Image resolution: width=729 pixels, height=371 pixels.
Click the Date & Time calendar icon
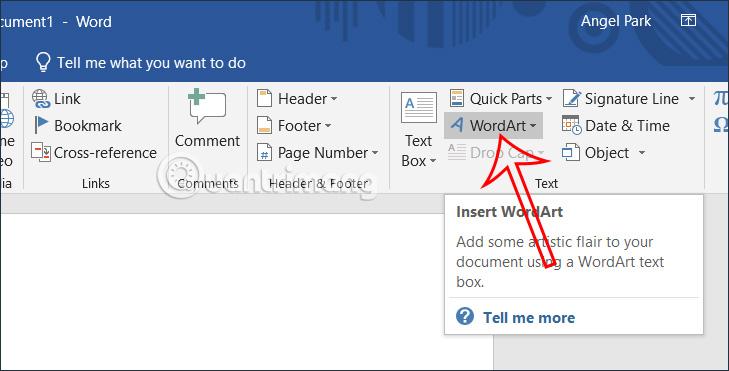pyautogui.click(x=571, y=125)
